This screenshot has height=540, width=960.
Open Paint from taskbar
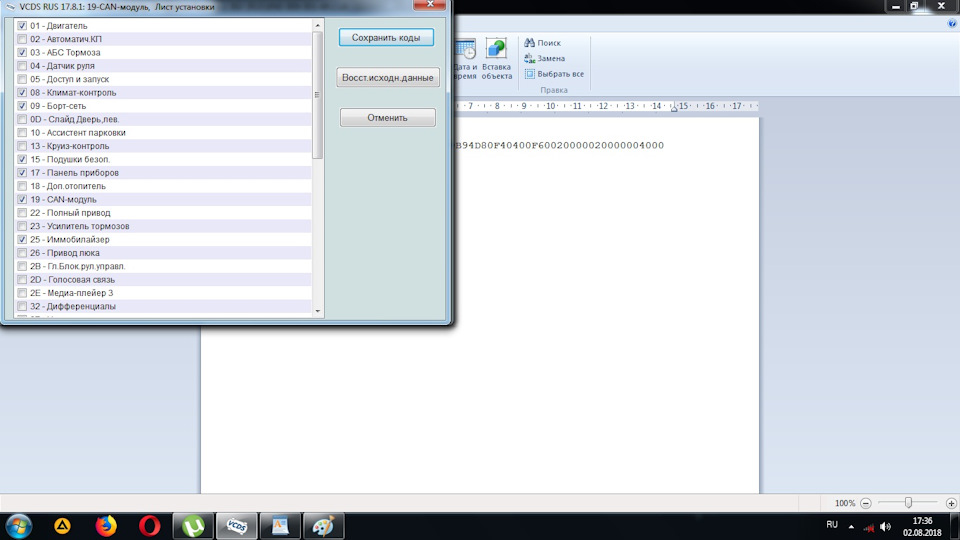(x=323, y=526)
